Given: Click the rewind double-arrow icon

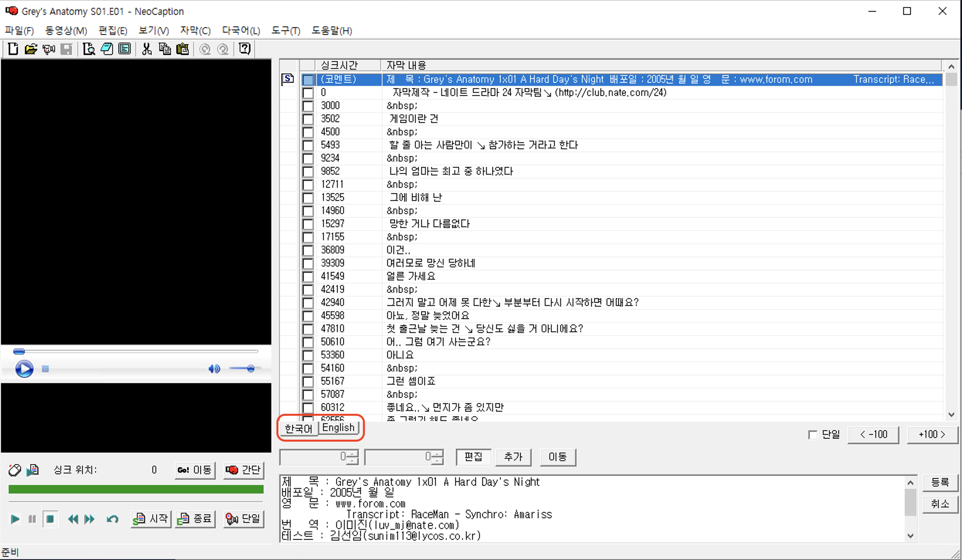Looking at the screenshot, I should pos(73,519).
